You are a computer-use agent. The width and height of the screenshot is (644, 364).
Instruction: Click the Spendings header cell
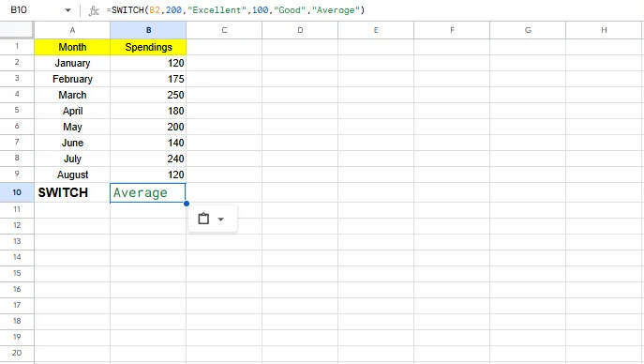coord(148,47)
